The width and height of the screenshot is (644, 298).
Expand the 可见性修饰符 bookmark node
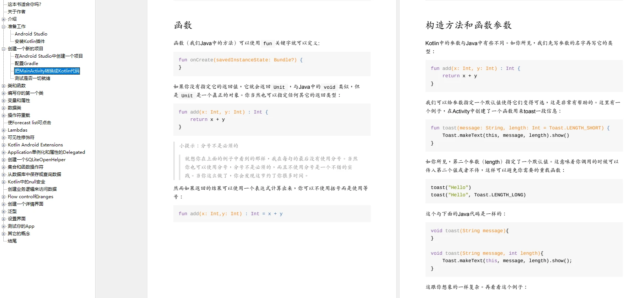[4, 138]
